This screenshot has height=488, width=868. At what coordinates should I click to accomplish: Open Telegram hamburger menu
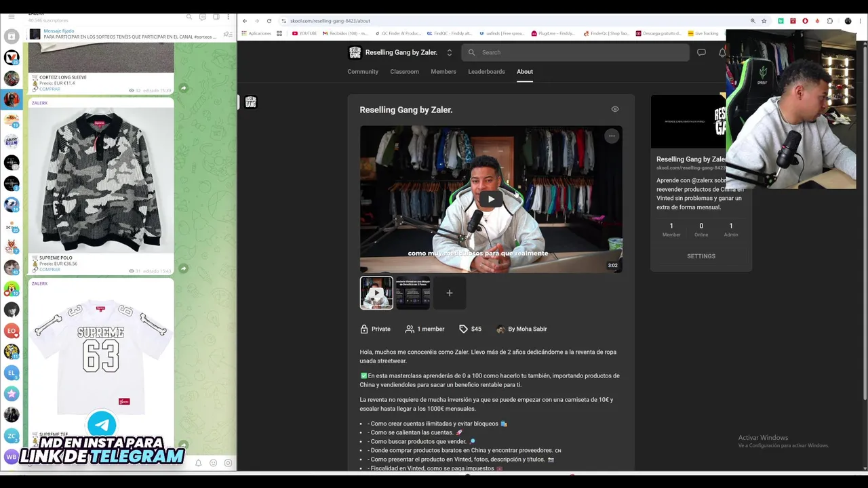(11, 16)
